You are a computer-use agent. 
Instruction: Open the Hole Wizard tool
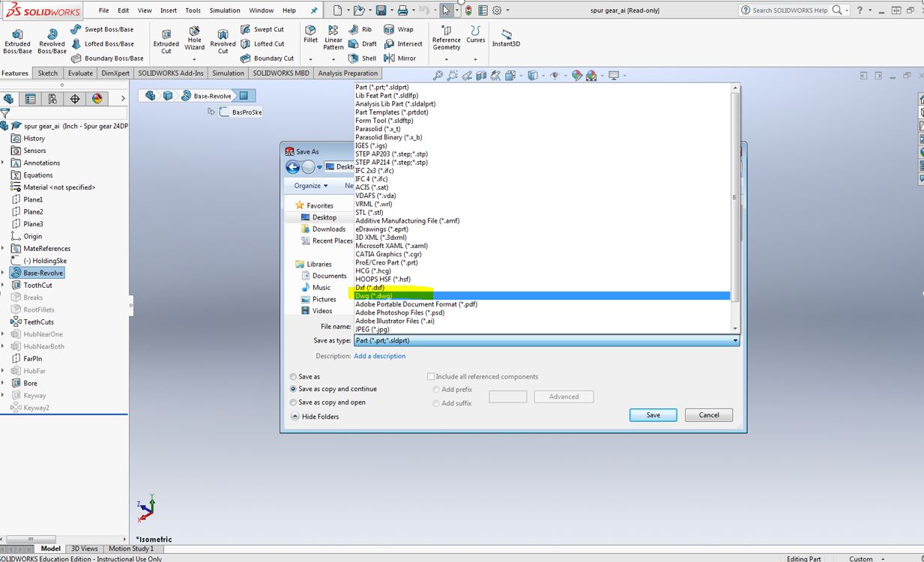(x=194, y=39)
